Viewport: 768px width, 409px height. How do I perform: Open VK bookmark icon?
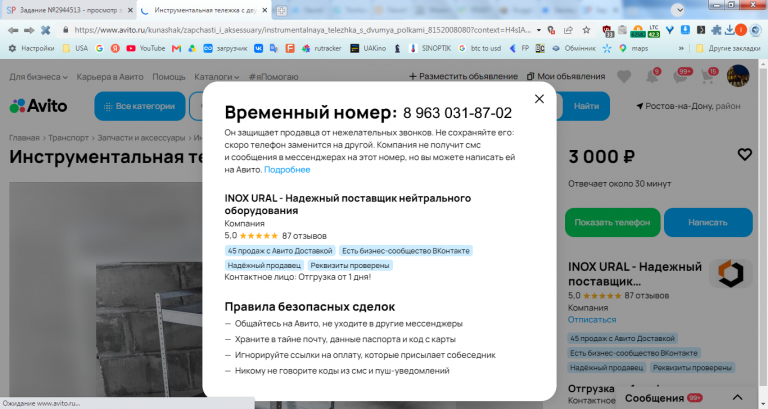[258, 48]
